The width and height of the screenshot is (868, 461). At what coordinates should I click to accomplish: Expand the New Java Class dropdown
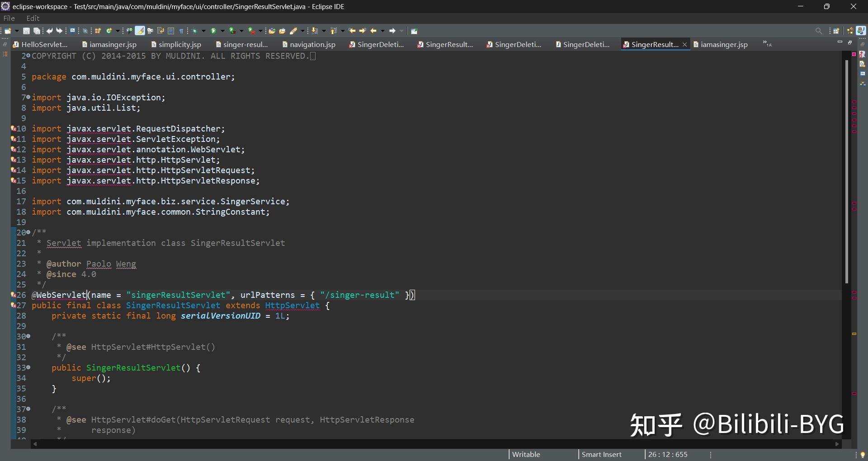(x=118, y=31)
